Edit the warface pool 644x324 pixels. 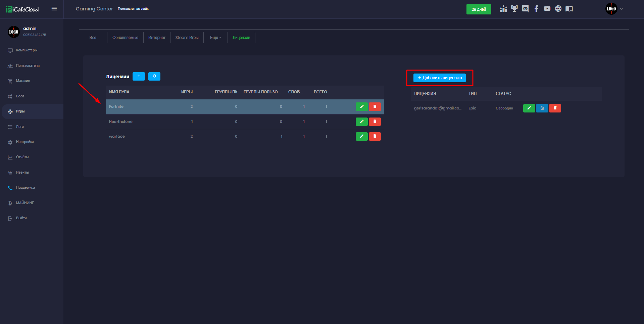tap(362, 136)
